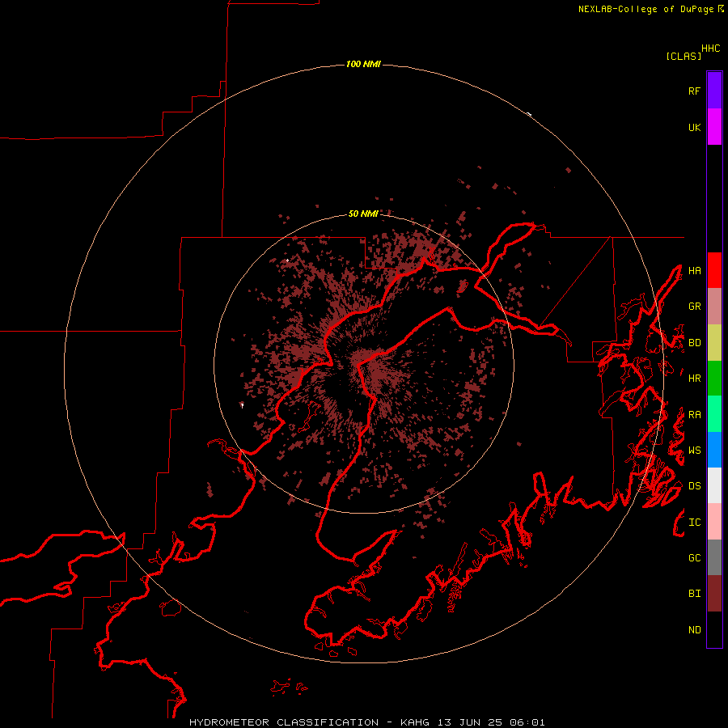Viewport: 728px width, 728px height.
Task: Click the WS blue legend color swatch
Action: point(714,450)
